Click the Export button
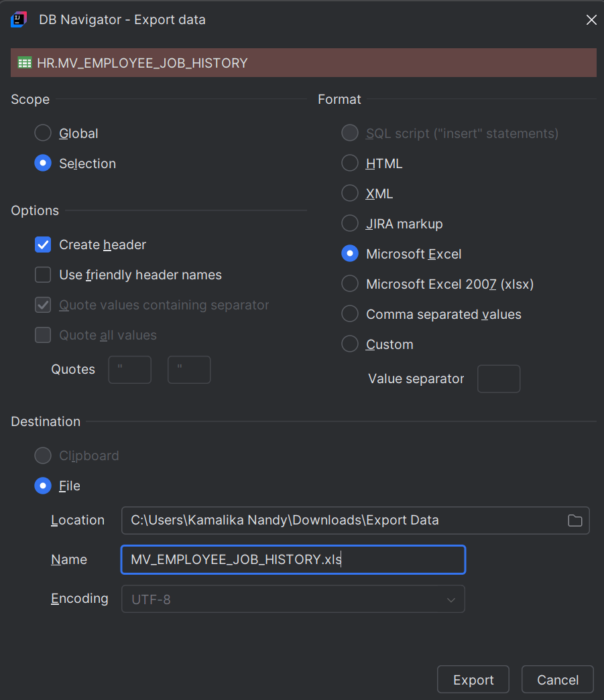Screen dimensions: 604x700 [x=473, y=679]
